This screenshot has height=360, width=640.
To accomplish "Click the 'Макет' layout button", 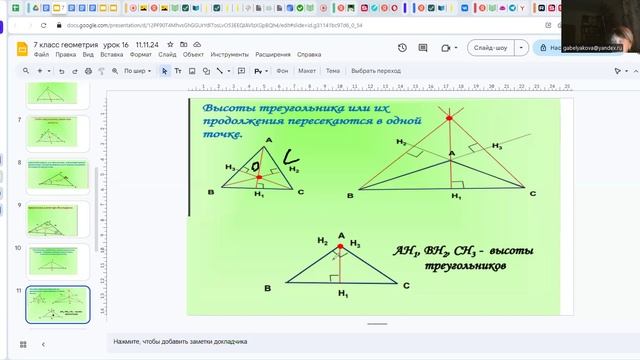I will [307, 71].
